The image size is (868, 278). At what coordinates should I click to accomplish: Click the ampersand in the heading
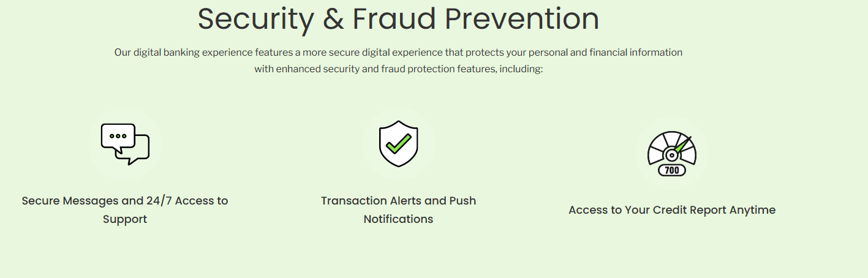333,18
